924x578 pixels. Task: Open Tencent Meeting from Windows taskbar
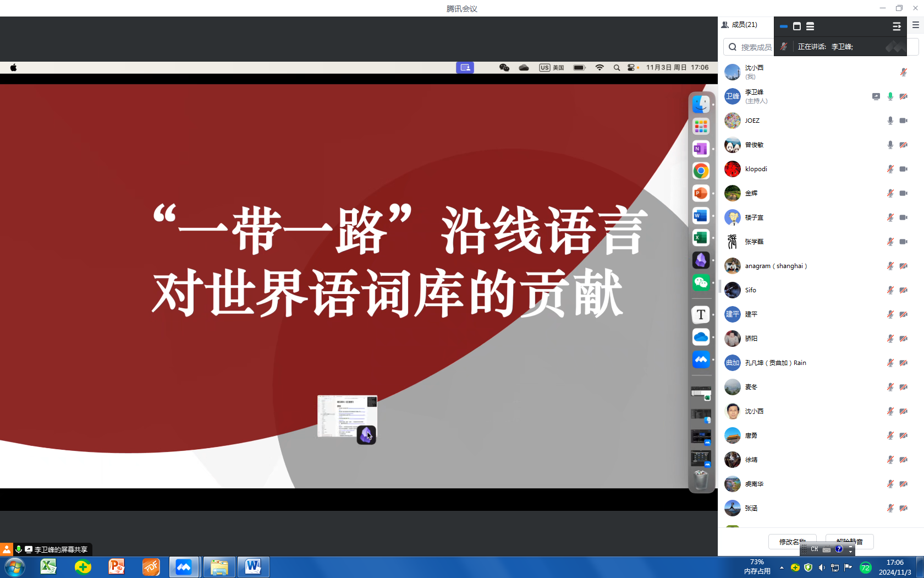[x=184, y=567]
